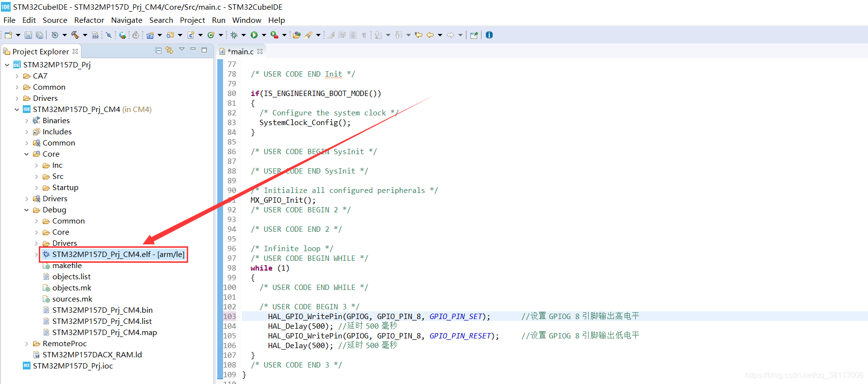Click the New file toolbar icon
868x384 pixels.
point(8,35)
